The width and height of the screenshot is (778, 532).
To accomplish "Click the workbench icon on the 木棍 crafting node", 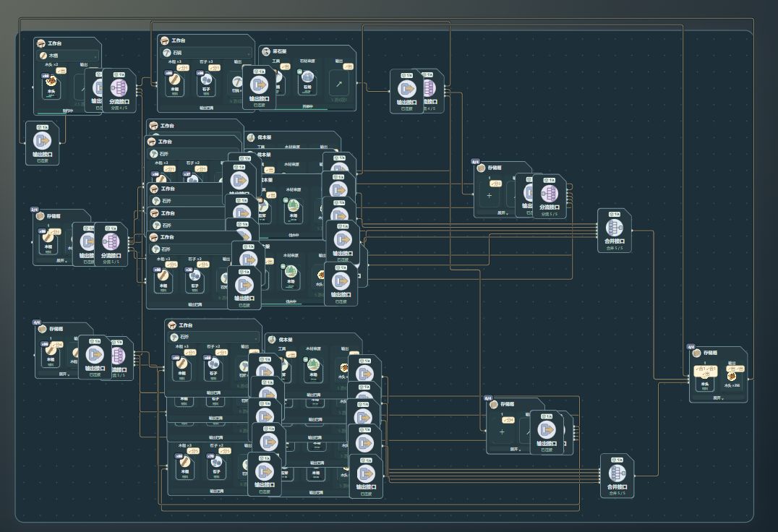I will pos(41,43).
